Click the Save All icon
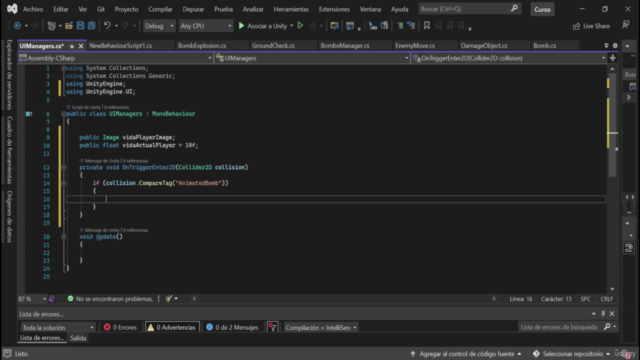Screen dimensions: 640x360 coord(92,26)
